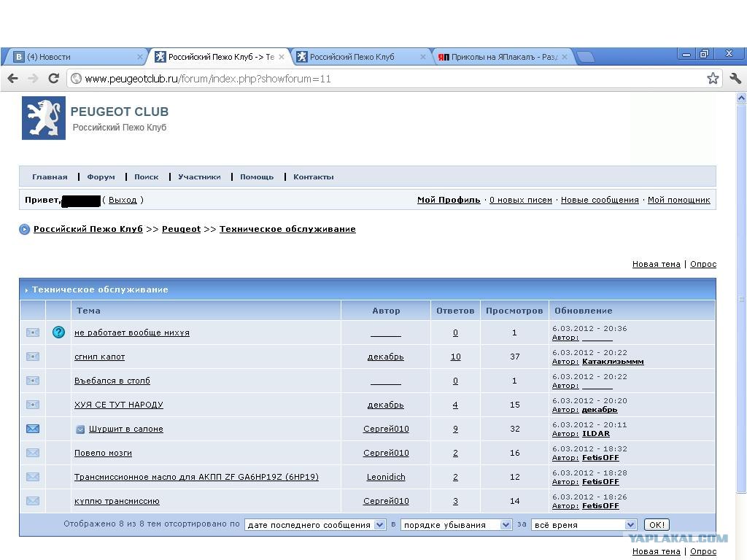Switch to second 'Российский Пежо Клуб' tab

[x=360, y=57]
